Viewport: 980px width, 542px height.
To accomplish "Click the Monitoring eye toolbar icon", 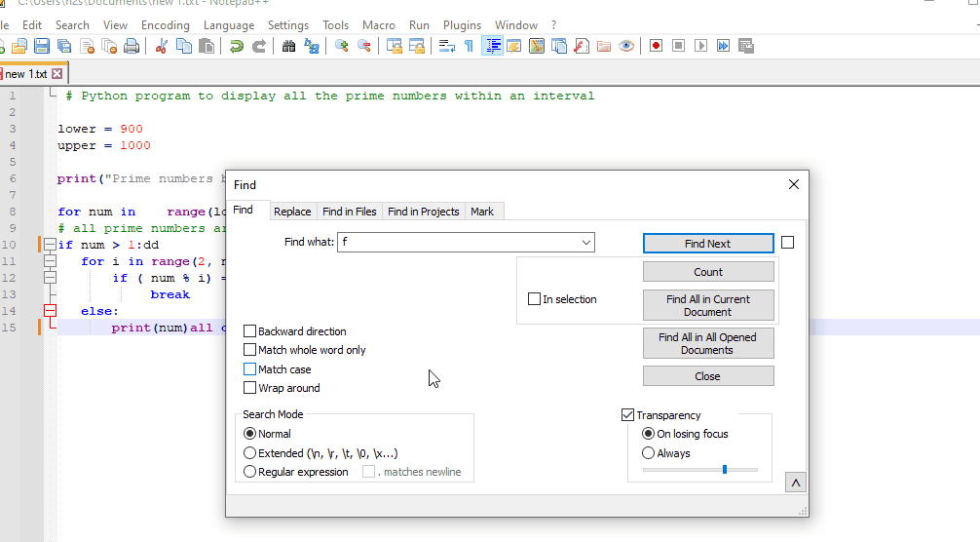I will 626,46.
